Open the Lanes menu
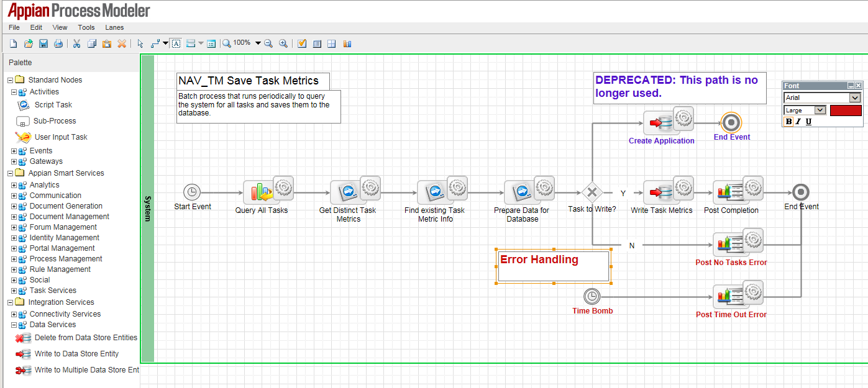Image resolution: width=868 pixels, height=388 pixels. tap(114, 27)
